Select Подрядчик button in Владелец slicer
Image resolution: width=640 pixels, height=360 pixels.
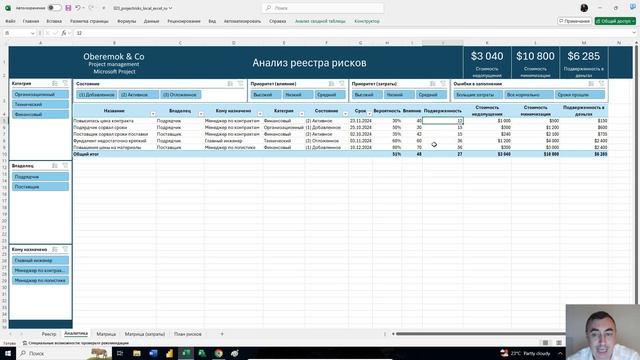(x=40, y=177)
